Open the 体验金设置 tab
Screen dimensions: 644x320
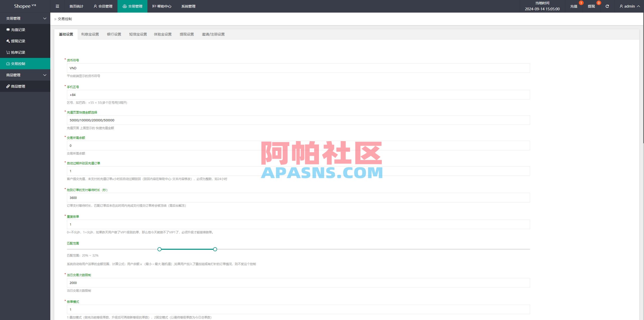click(x=163, y=34)
